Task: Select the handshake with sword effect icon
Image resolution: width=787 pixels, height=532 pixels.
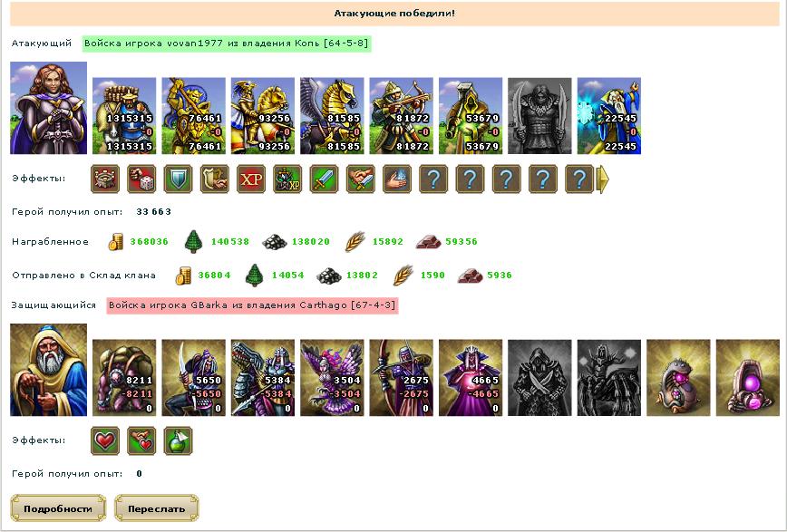Action: (361, 179)
